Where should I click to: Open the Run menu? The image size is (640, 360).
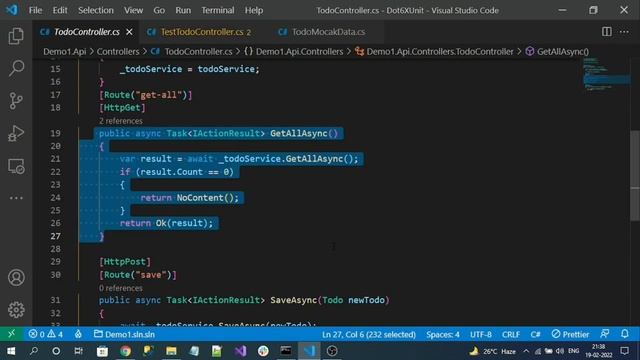coord(183,10)
